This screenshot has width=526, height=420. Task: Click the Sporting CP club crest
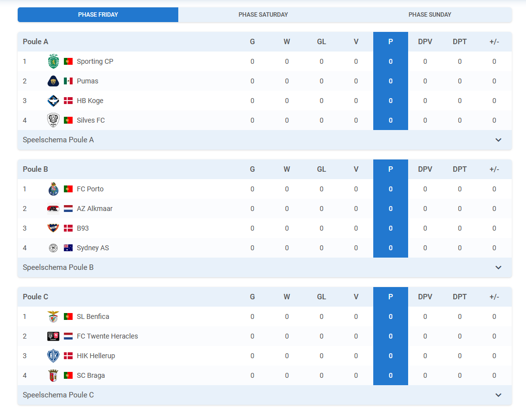54,61
